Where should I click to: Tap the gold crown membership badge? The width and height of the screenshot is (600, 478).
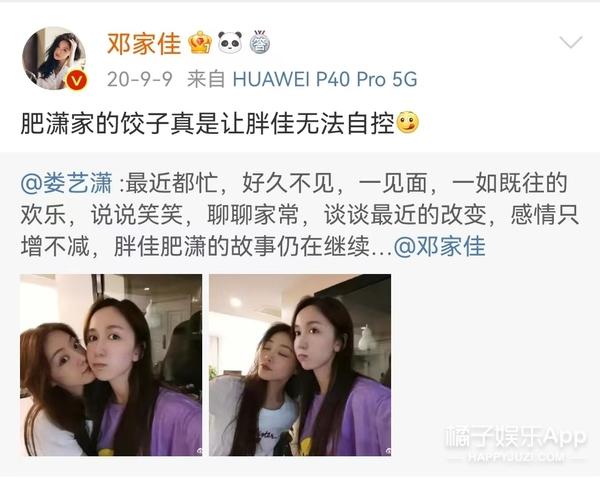(200, 42)
